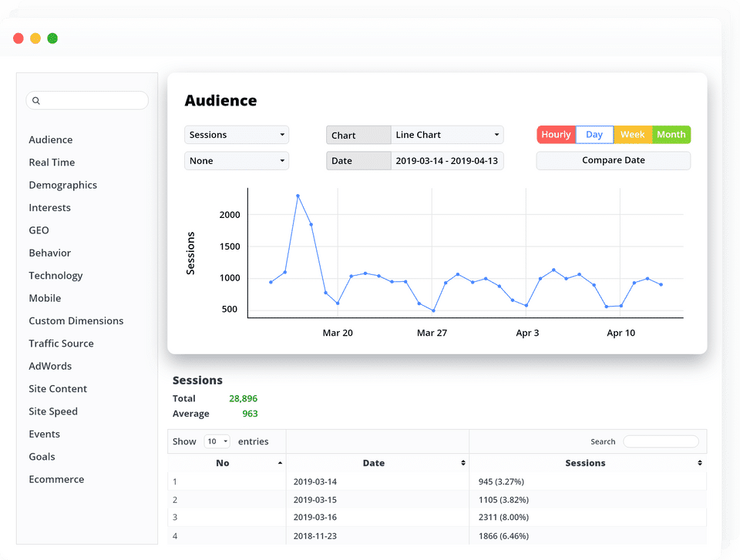
Task: Click the sessions cell 2311 (8.00%)
Action: 503,518
